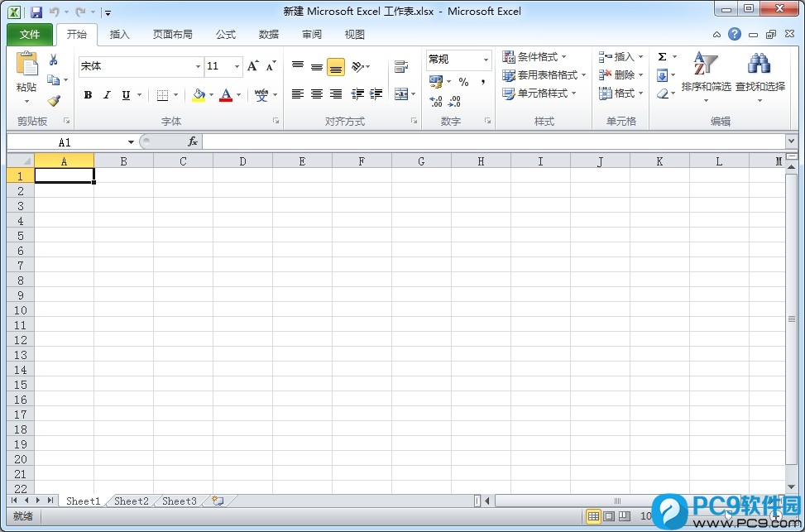The image size is (805, 532).
Task: Switch to the 页面布局 ribbon tab
Action: [172, 35]
